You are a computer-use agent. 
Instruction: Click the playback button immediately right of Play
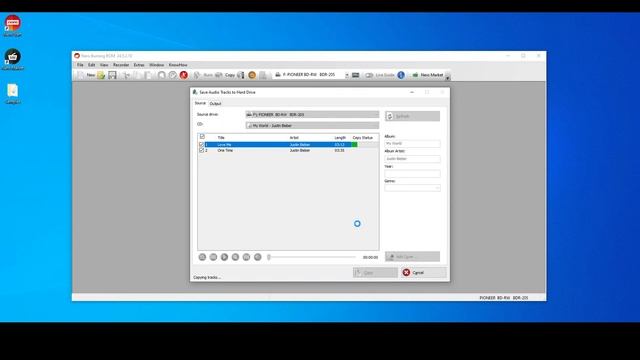click(235, 257)
